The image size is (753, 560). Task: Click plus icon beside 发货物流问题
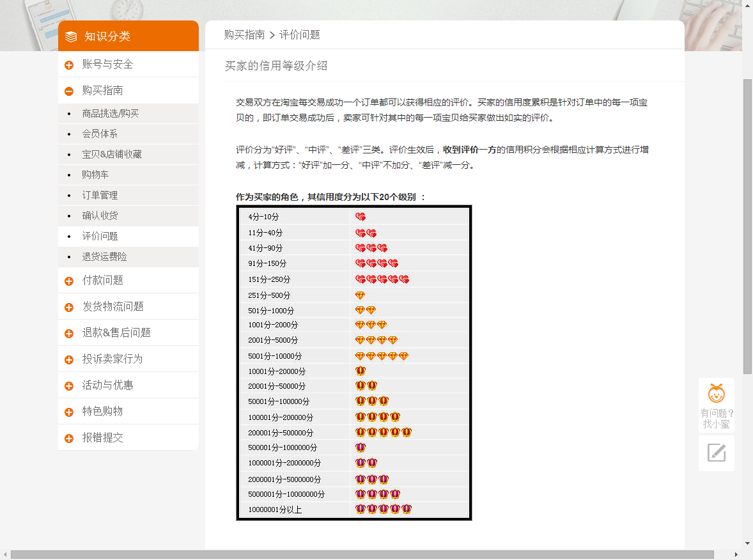tap(69, 307)
